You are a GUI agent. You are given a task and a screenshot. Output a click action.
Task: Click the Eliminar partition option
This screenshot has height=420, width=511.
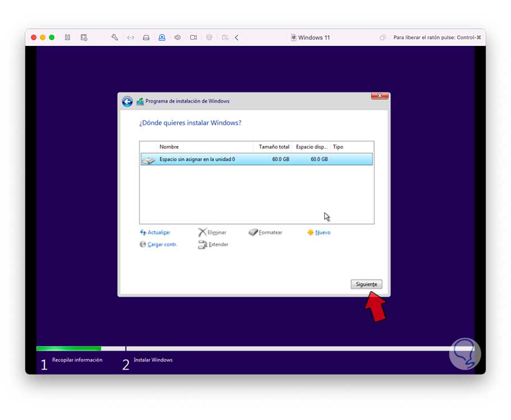[x=212, y=232]
